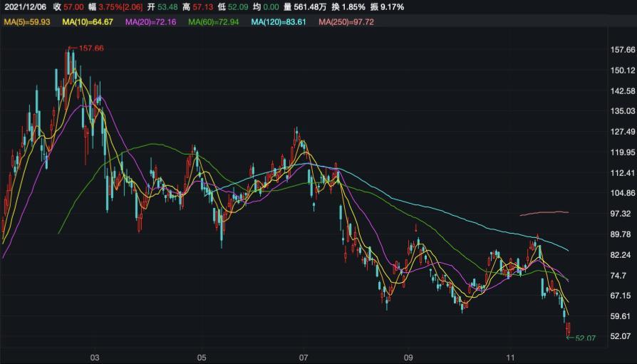The image size is (637, 364).
Task: Click the turnover 1.85% value
Action: pyautogui.click(x=353, y=7)
